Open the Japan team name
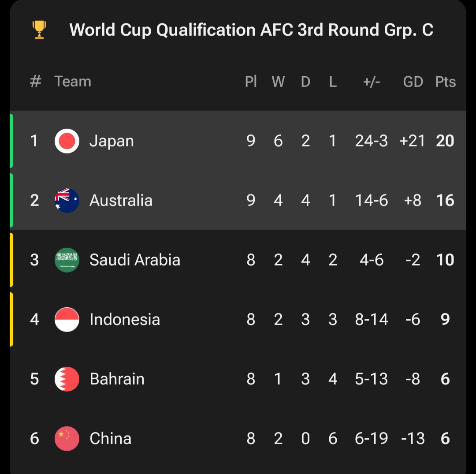This screenshot has width=476, height=474. click(112, 142)
